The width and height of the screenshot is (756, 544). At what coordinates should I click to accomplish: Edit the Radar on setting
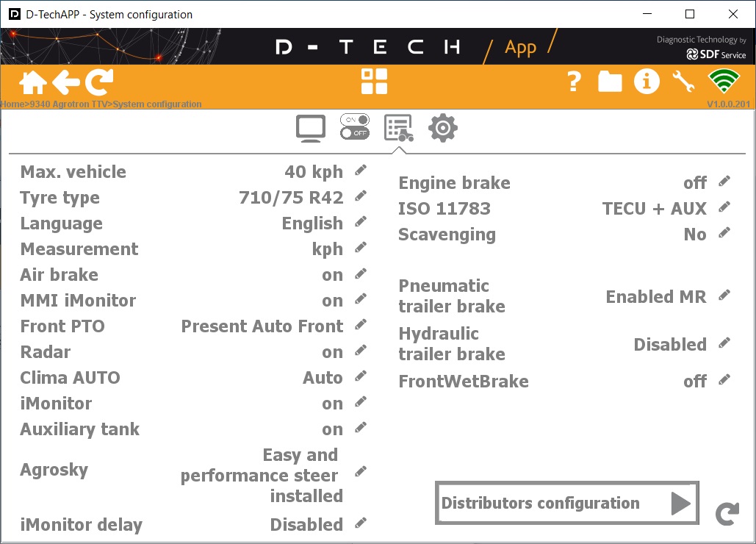(x=361, y=351)
